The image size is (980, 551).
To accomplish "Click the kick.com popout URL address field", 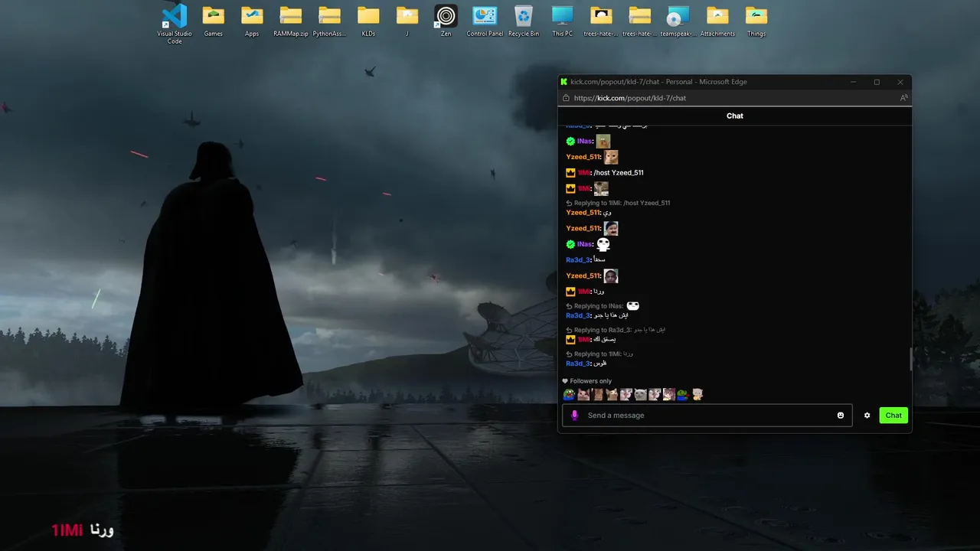I will pyautogui.click(x=629, y=98).
